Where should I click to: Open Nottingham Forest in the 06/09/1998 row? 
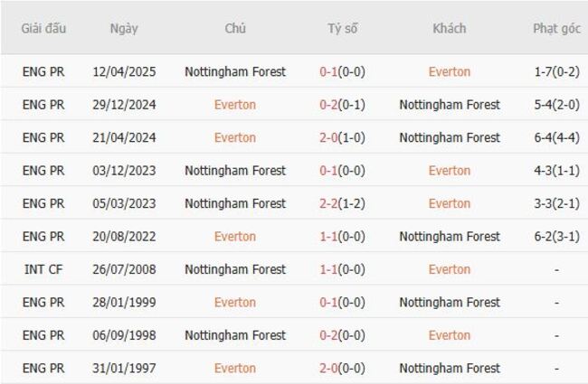[235, 335]
